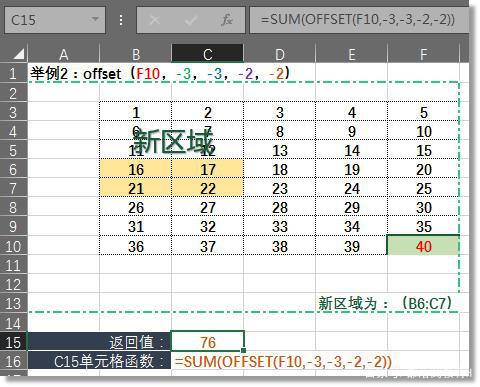Click highlighted cell containing 22
This screenshot has width=480, height=387.
208,188
